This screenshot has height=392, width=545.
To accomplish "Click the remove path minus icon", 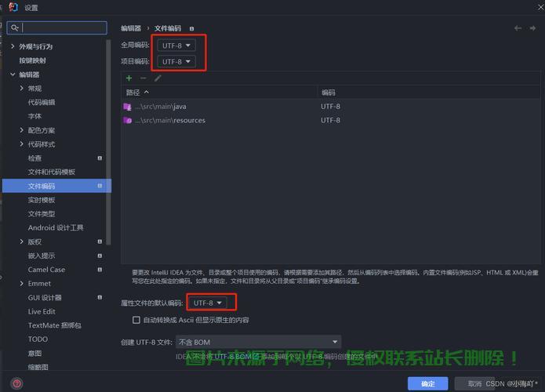I will click(143, 78).
